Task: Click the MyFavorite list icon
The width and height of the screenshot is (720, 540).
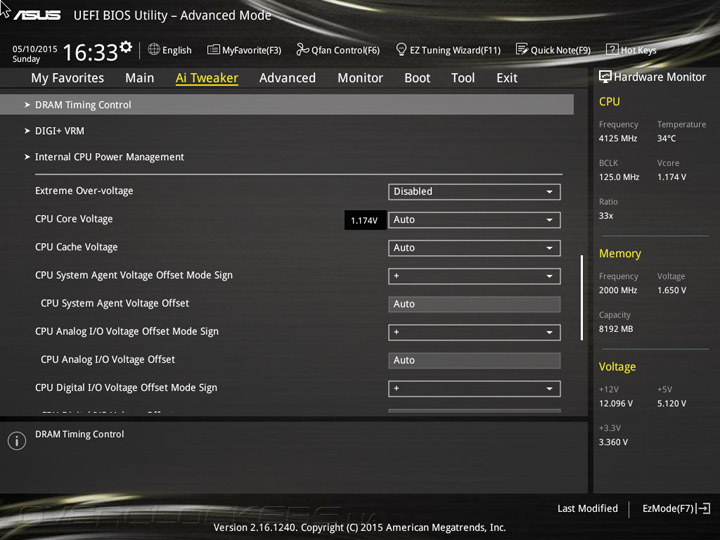Action: click(x=214, y=49)
